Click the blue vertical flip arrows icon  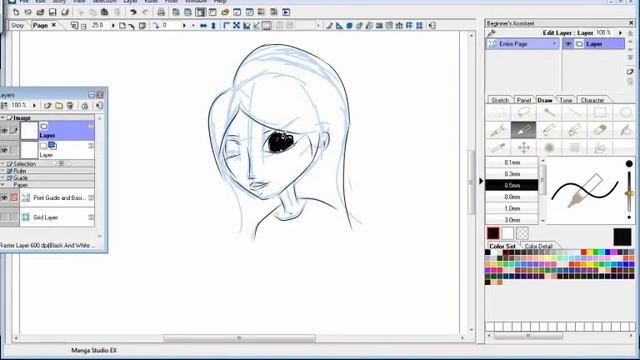click(213, 26)
